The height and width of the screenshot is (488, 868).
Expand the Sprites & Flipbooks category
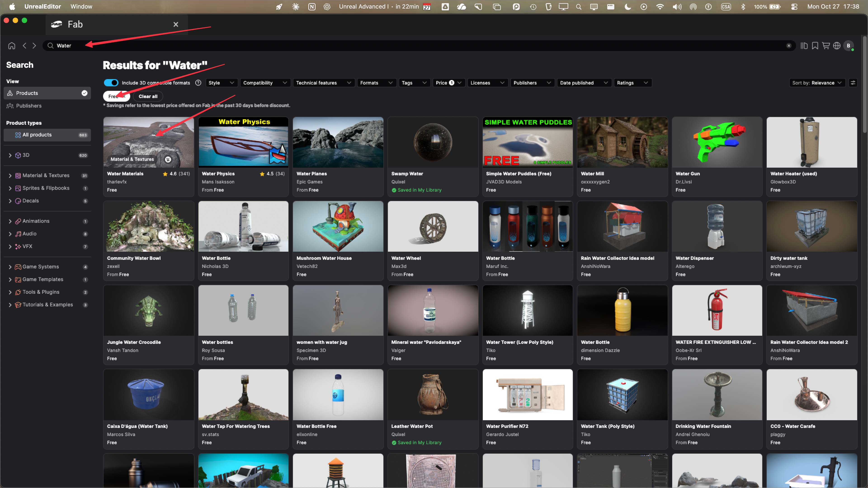[x=10, y=188]
